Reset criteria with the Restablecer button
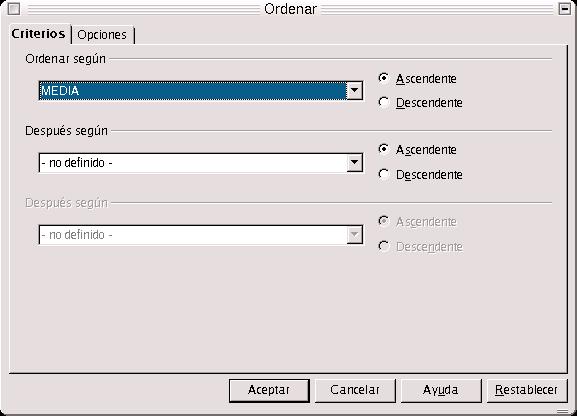The height and width of the screenshot is (416, 577). coord(527,390)
